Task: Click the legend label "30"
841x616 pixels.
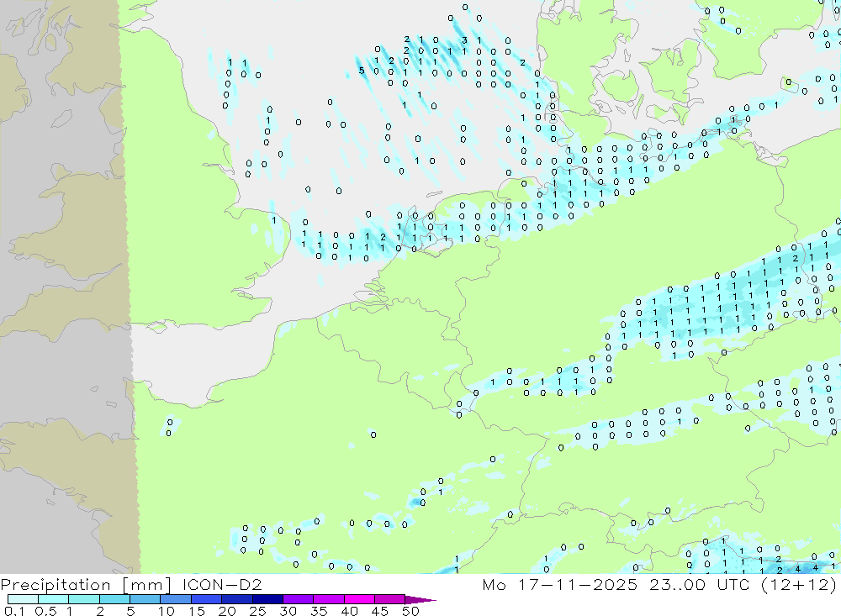Action: click(288, 611)
